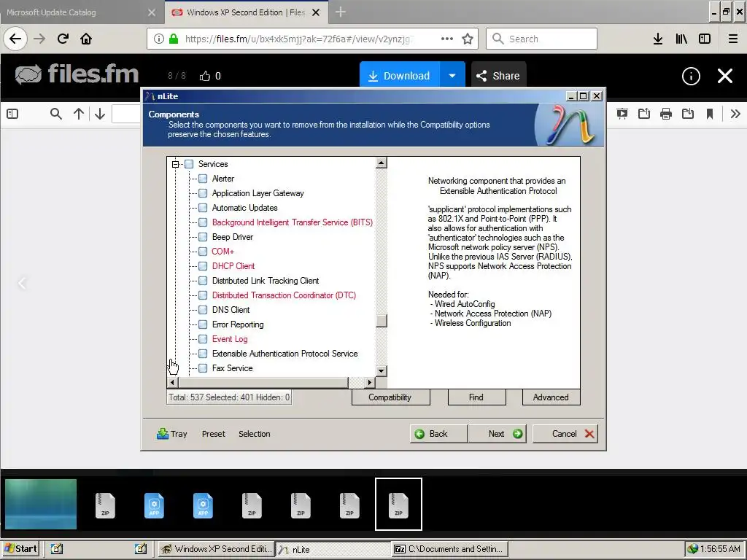Click the horizontal scrollbar track in component list
Screen dimensions: 747x560
356,382
